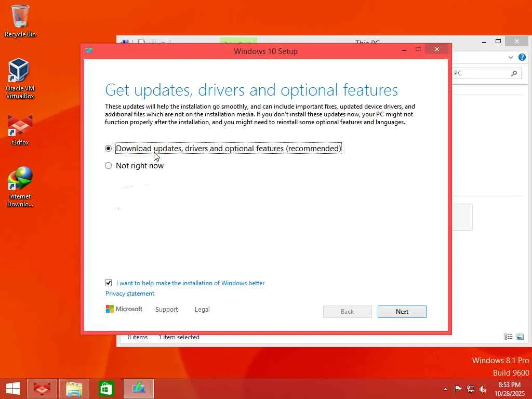Viewport: 532px width, 399px height.
Task: Open the Legal link
Action: click(202, 310)
